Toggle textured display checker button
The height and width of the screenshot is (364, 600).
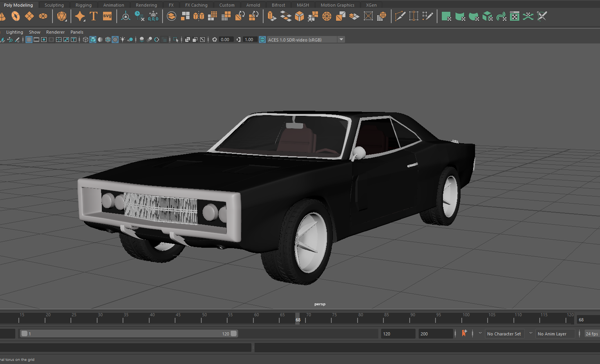[x=115, y=40]
